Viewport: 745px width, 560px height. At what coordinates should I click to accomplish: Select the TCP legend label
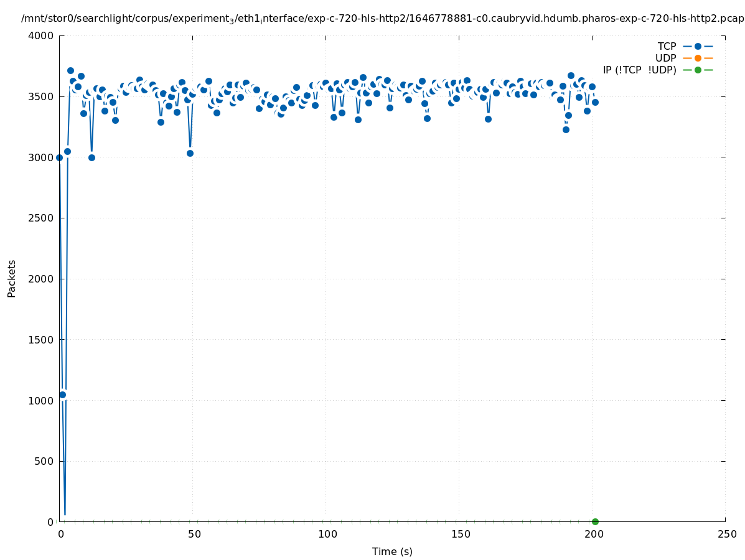667,46
